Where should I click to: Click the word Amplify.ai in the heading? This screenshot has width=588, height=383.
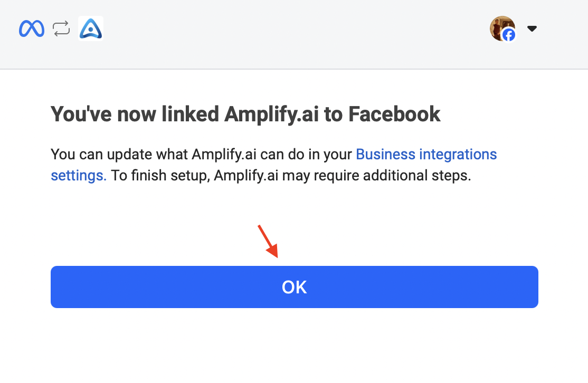point(271,114)
